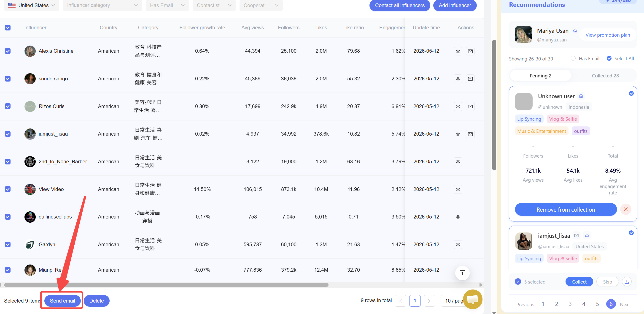The width and height of the screenshot is (644, 314).
Task: Mail icon for Rizos Curls row
Action: [470, 106]
